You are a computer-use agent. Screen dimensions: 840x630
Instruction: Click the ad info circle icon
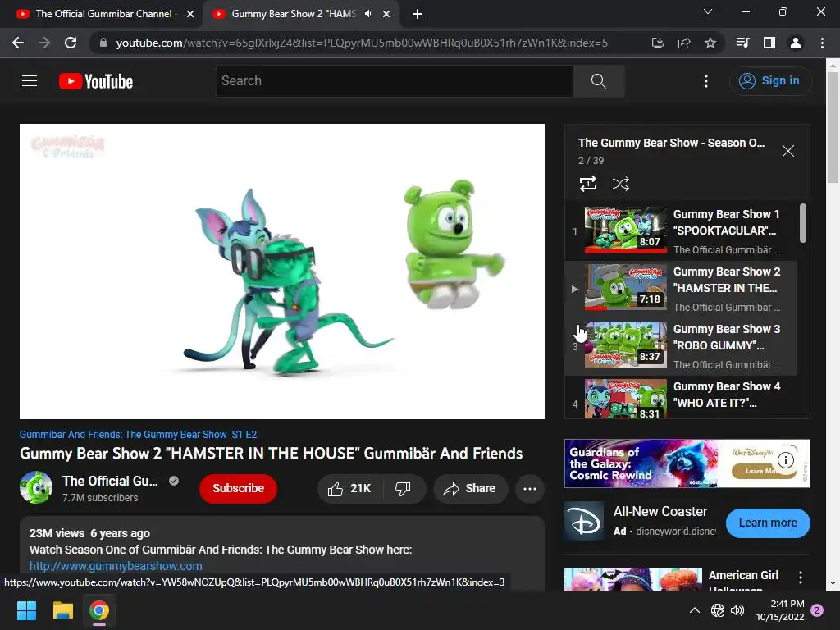click(785, 459)
